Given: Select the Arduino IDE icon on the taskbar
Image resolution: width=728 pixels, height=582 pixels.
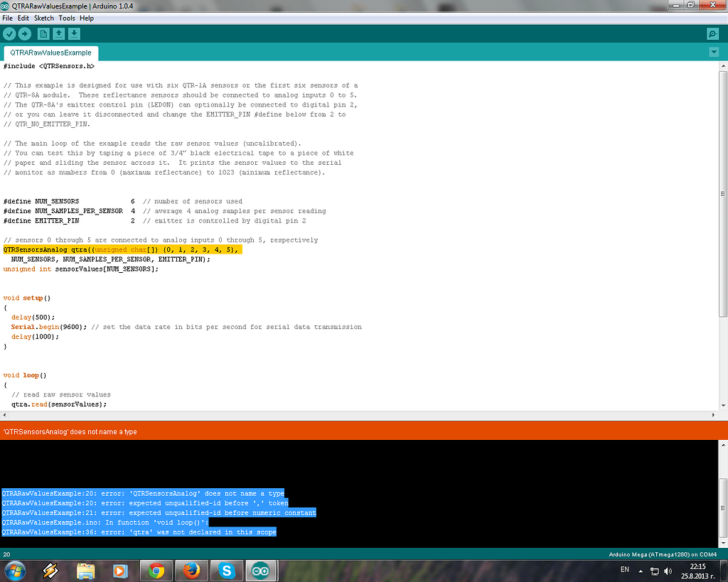Looking at the screenshot, I should [261, 571].
